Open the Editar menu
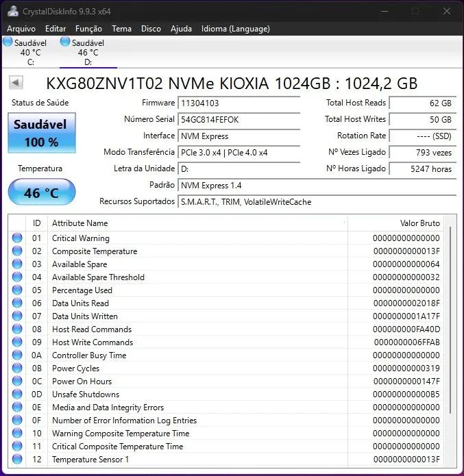 tap(56, 29)
